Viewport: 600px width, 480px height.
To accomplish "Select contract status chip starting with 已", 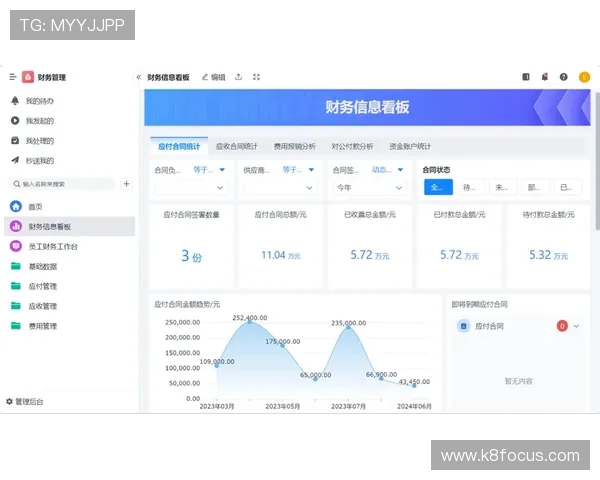I will click(x=569, y=187).
